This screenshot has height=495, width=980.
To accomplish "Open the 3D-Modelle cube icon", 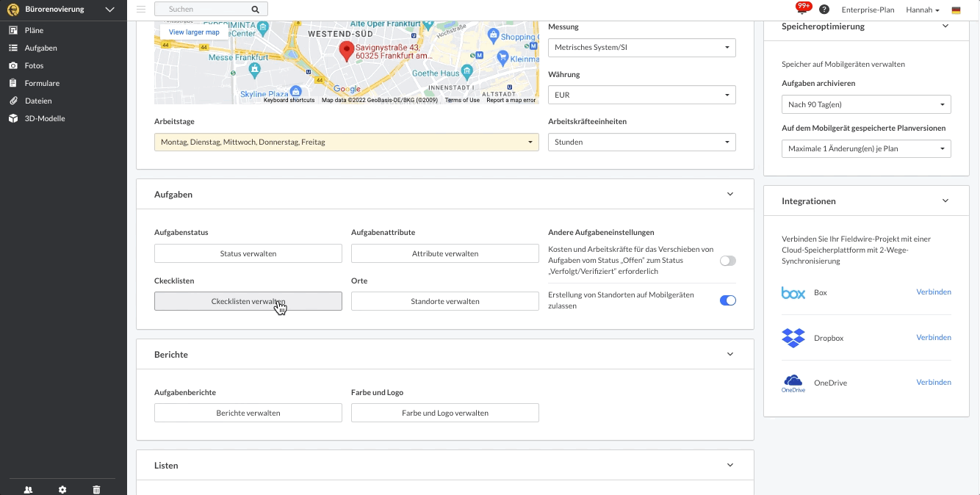I will click(12, 118).
